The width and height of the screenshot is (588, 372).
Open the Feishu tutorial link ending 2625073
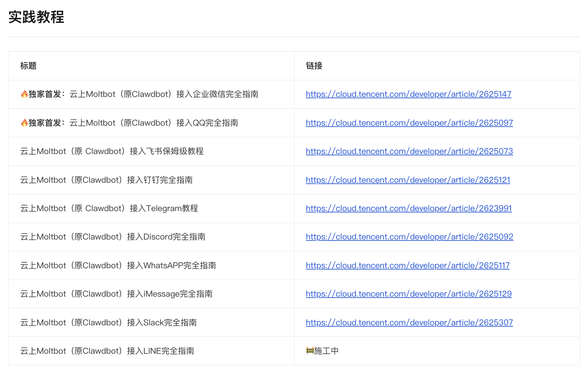[x=409, y=151]
